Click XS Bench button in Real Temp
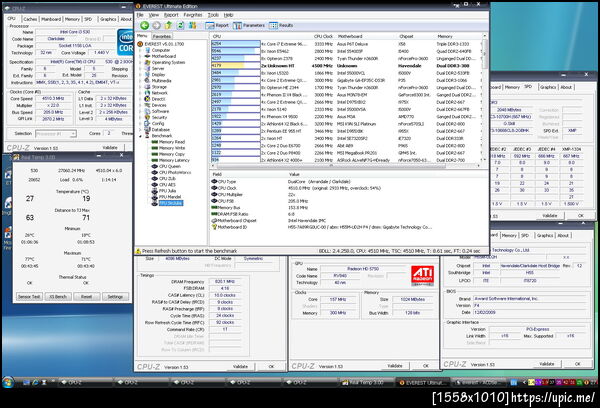This screenshot has height=408, width=600. click(58, 297)
